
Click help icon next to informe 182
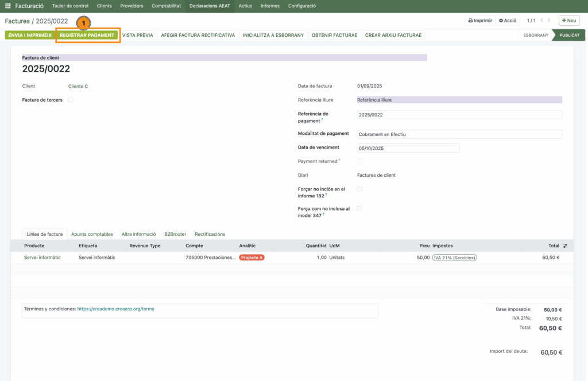pyautogui.click(x=326, y=195)
